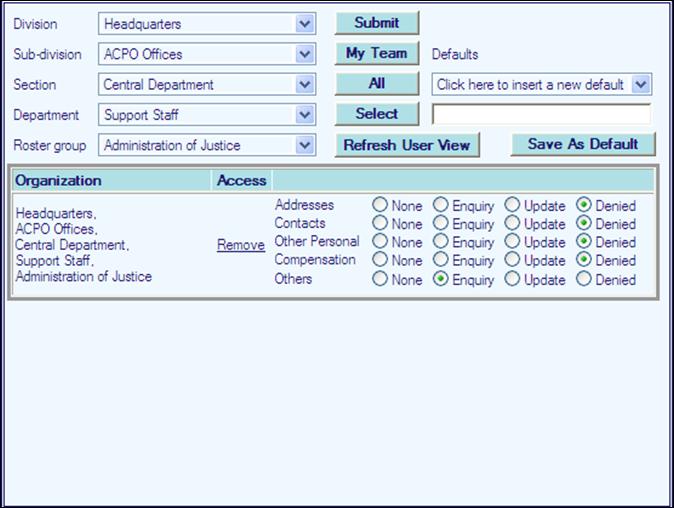Open the Division dropdown
674x508 pixels.
305,24
